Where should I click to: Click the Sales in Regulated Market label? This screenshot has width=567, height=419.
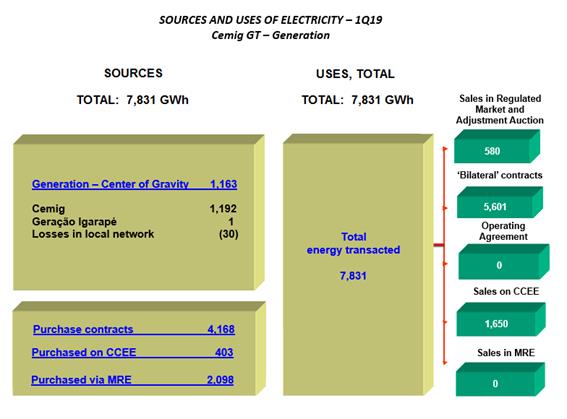[x=500, y=109]
